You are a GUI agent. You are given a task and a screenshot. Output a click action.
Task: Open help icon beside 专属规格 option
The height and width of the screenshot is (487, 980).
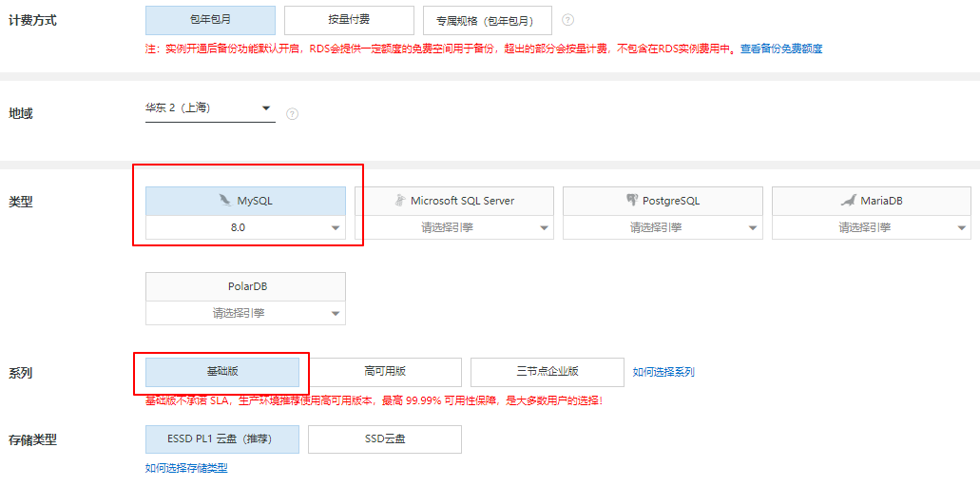[x=567, y=20]
